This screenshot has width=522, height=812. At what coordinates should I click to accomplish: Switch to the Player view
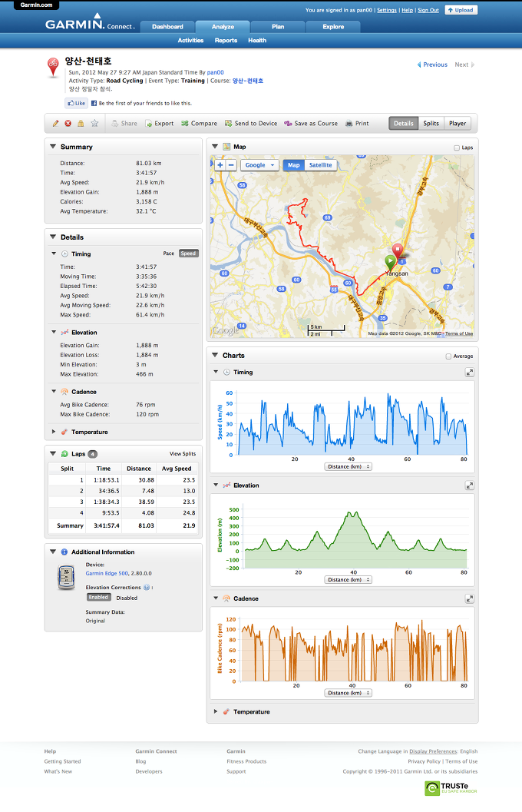[x=458, y=123]
